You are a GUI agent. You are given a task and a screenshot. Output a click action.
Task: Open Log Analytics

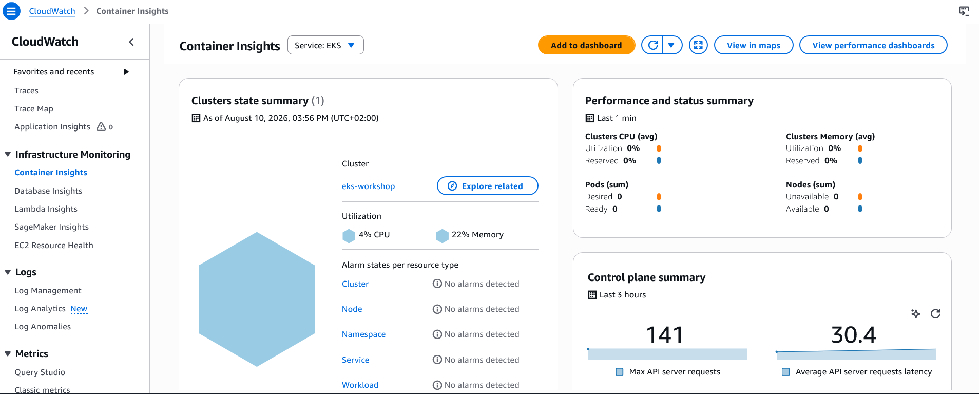[40, 309]
